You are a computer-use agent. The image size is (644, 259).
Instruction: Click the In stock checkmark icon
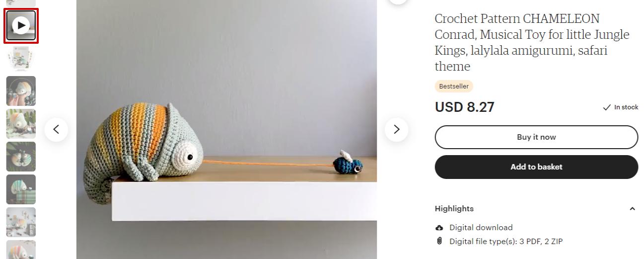point(607,107)
